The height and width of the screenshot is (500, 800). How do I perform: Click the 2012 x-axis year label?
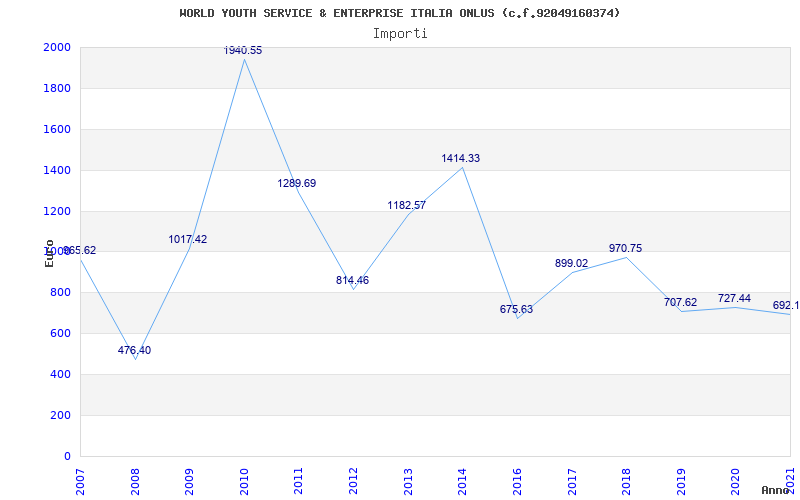(353, 481)
